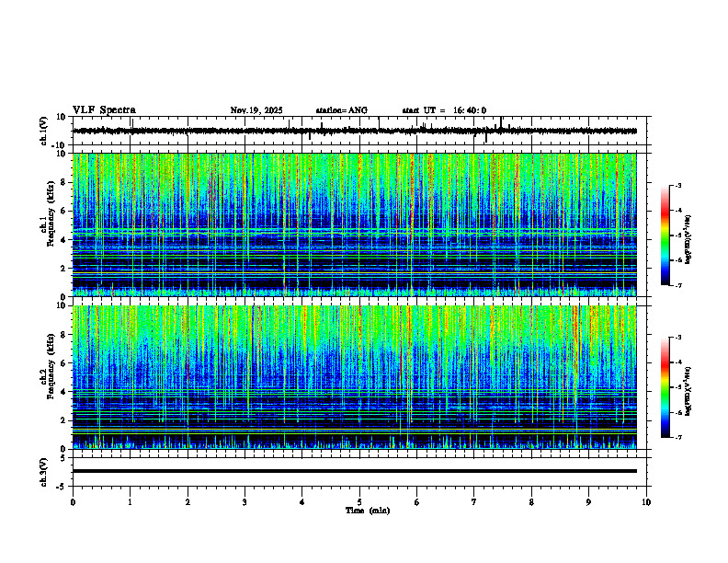Image resolution: width=728 pixels, height=563 pixels.
Task: Click the "ch.1(V)" waveform axis label
Action: pos(44,131)
